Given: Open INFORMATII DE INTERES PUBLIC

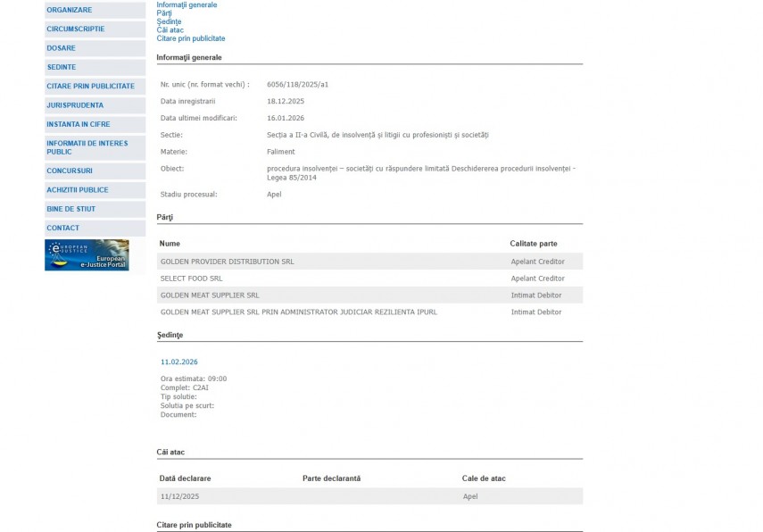Looking at the screenshot, I should [x=87, y=147].
